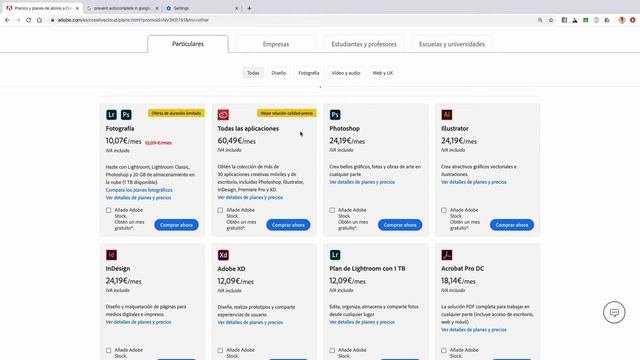Click the Ai icon on Illustrator card
Viewport: 640px width, 360px height.
pos(447,115)
